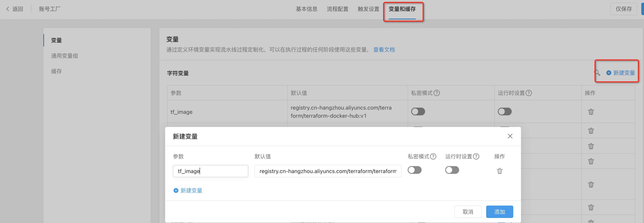This screenshot has height=223, width=644.
Task: Open the 查看文档 link
Action: click(384, 50)
